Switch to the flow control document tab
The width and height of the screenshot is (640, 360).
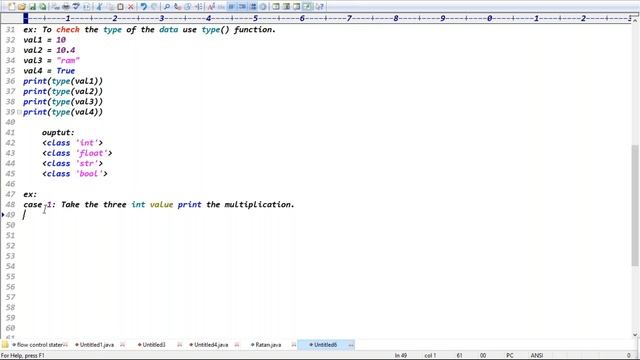(x=40, y=345)
